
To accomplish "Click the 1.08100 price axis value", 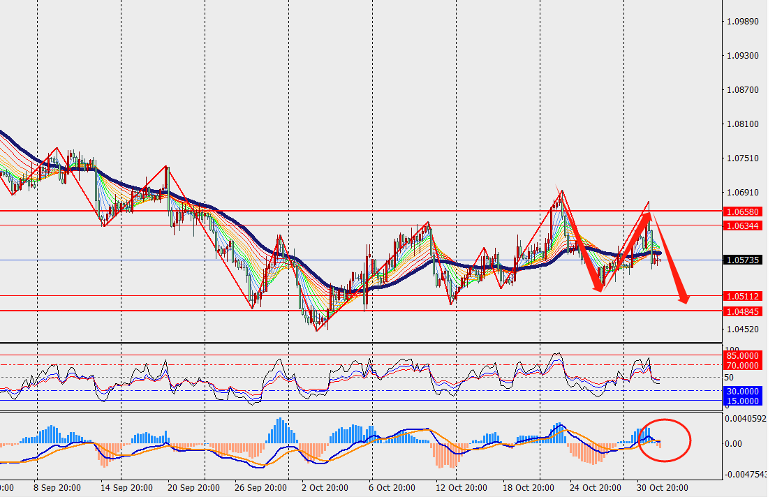I will [x=742, y=124].
